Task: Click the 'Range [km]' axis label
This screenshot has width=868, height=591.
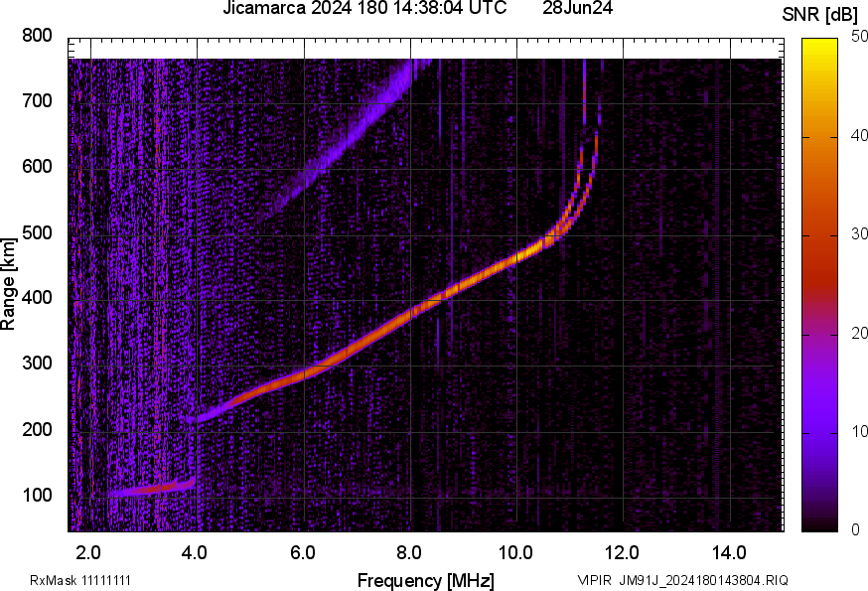Action: click(x=8, y=284)
